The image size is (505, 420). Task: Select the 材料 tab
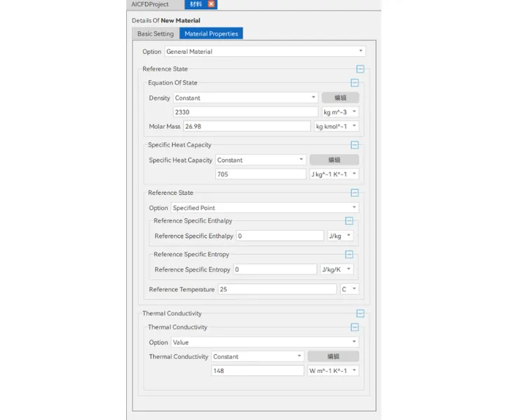[196, 4]
